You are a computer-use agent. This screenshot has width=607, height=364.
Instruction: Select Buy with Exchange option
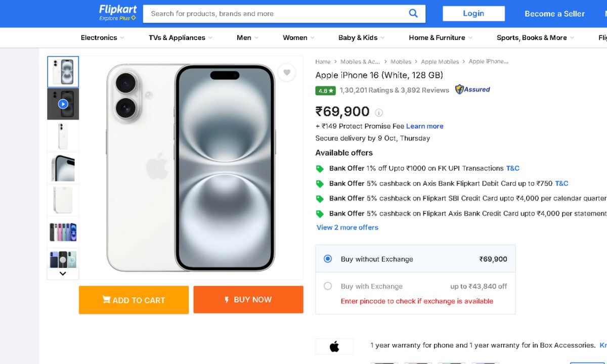point(328,286)
